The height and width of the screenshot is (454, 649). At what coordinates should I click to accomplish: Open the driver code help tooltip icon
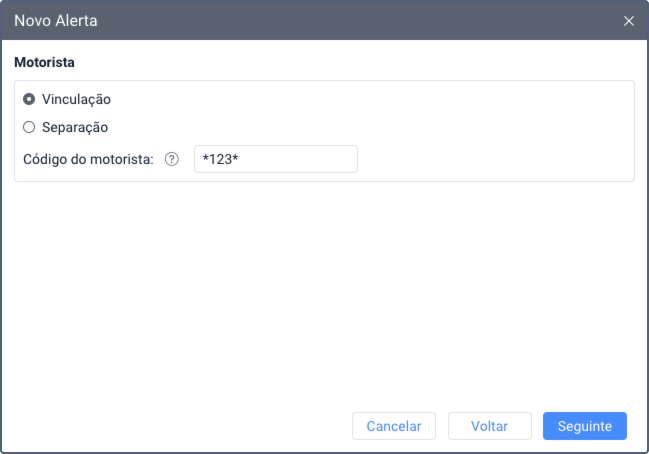pyautogui.click(x=171, y=159)
